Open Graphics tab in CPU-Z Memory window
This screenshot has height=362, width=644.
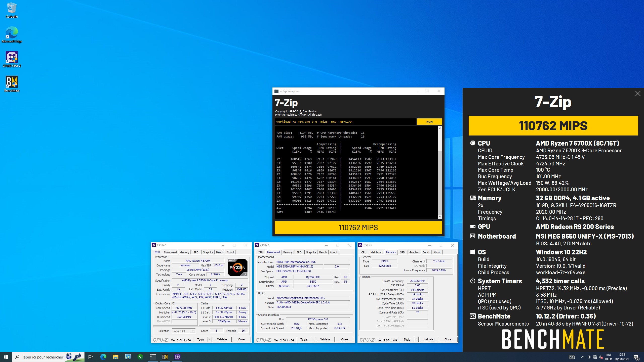[x=414, y=252]
